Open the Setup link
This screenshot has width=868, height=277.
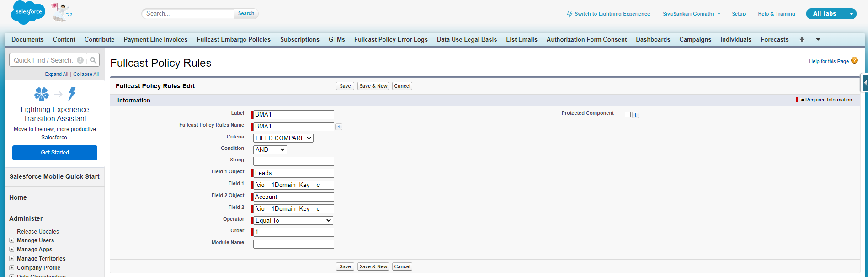(x=739, y=14)
